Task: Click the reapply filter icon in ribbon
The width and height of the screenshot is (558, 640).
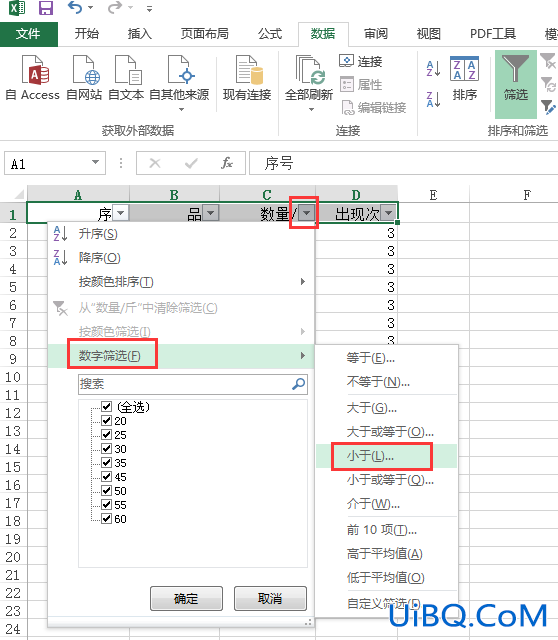Action: click(548, 84)
